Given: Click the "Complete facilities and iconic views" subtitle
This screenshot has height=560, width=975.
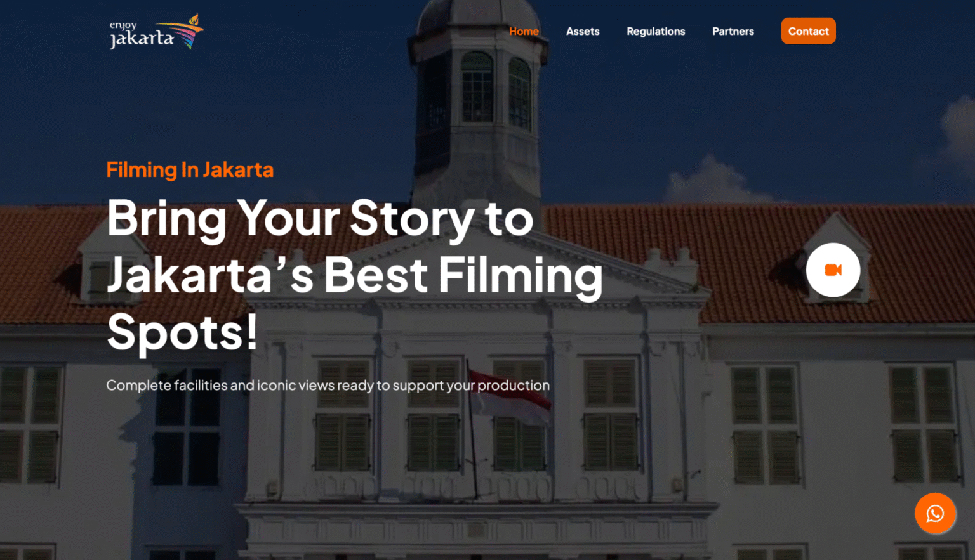Looking at the screenshot, I should tap(328, 386).
